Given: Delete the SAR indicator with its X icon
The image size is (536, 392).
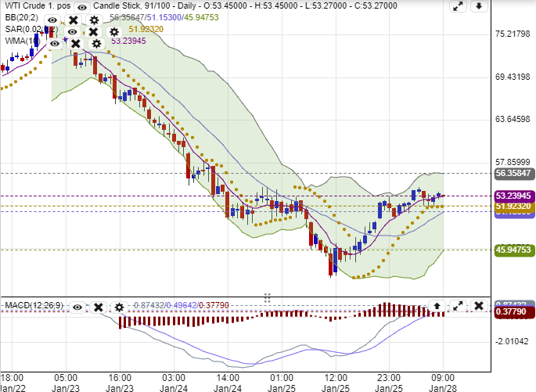Looking at the screenshot, I should (x=93, y=32).
